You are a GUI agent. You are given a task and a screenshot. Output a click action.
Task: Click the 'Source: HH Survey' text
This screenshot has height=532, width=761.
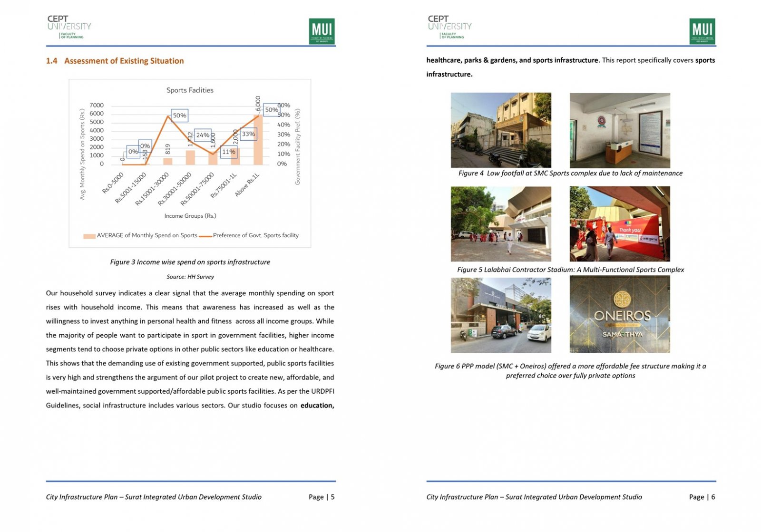pos(190,277)
